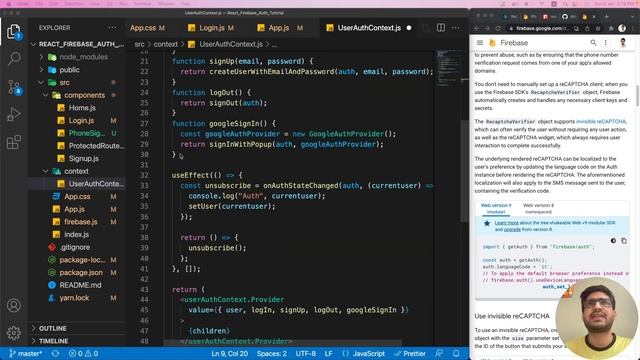Open Firebase docs overflow menu
This screenshot has height=360, width=640.
606,42
